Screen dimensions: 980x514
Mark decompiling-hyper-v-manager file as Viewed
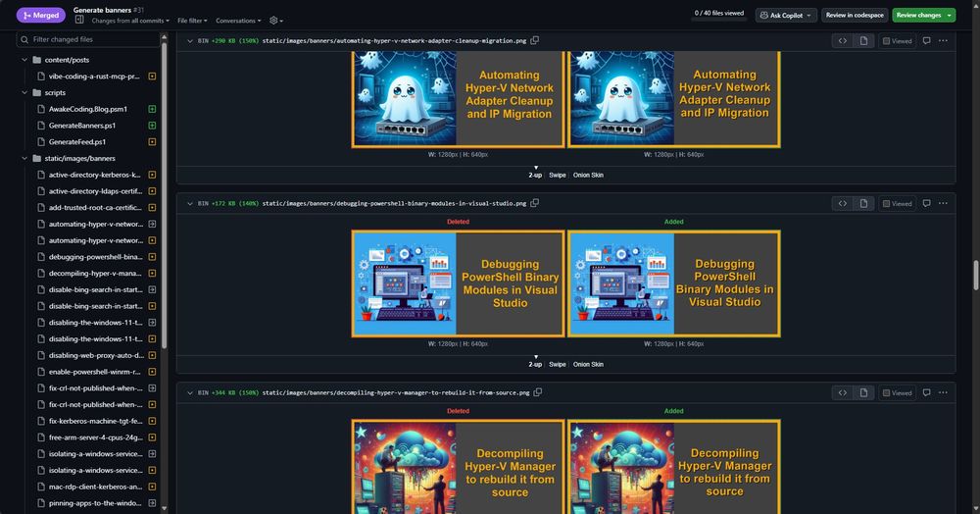pos(897,392)
